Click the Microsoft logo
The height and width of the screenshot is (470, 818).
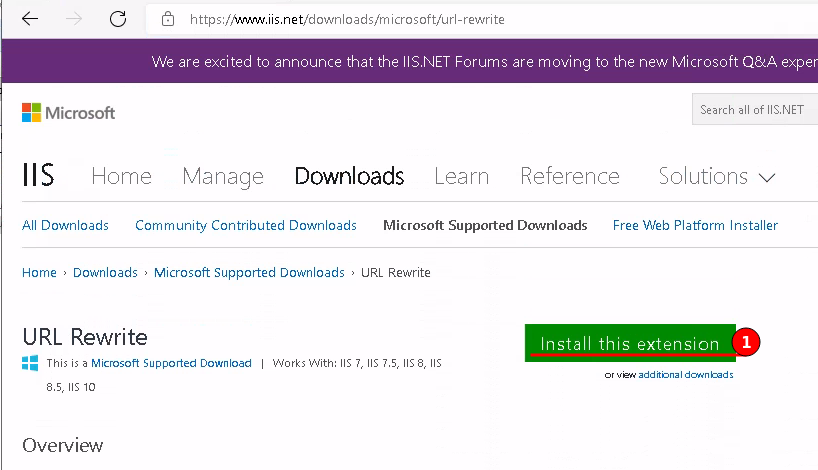[x=68, y=113]
